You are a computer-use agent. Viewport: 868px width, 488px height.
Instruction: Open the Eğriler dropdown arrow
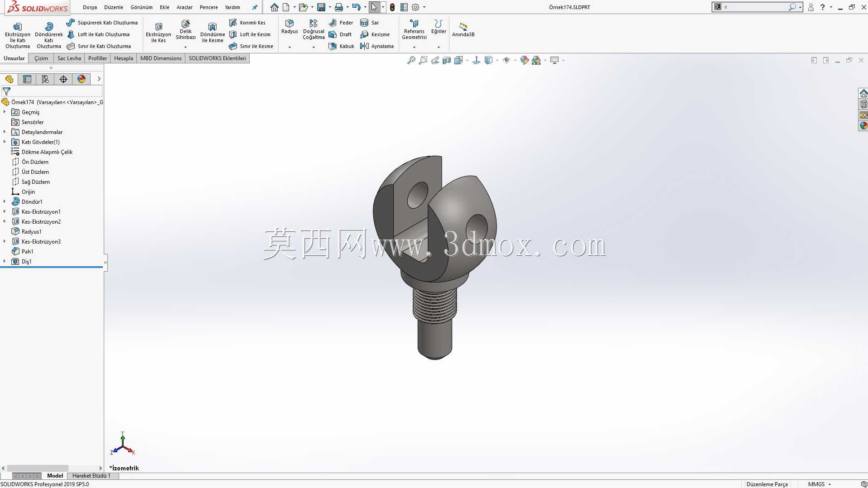(439, 47)
